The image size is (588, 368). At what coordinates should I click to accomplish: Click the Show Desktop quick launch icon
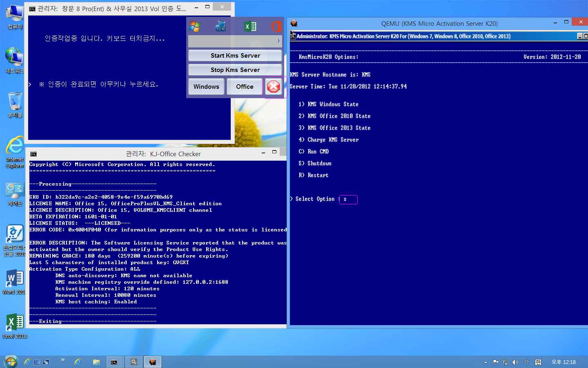pos(37,362)
